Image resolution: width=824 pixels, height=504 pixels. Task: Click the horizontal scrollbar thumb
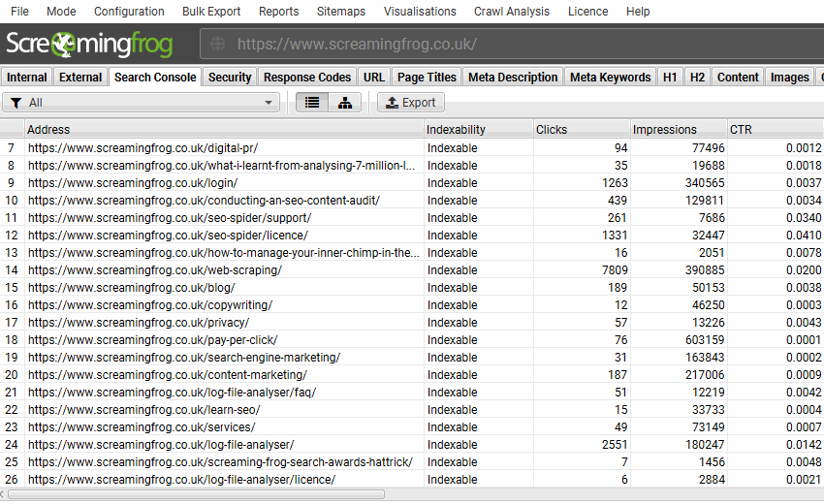[196, 494]
